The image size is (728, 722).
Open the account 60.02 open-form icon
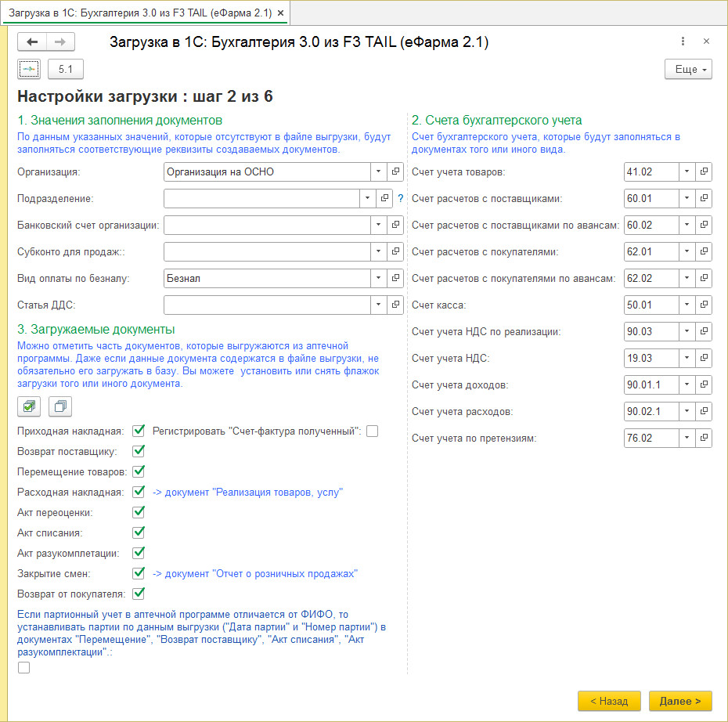[x=704, y=225]
